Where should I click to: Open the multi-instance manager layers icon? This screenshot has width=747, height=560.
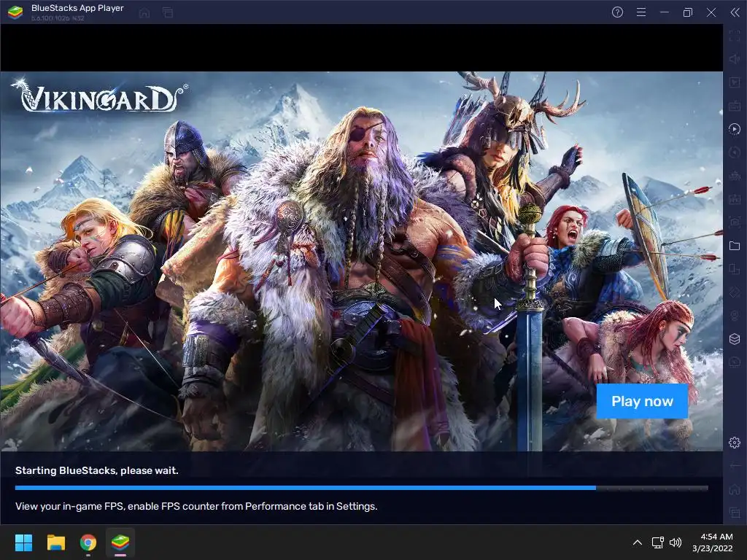(x=735, y=338)
